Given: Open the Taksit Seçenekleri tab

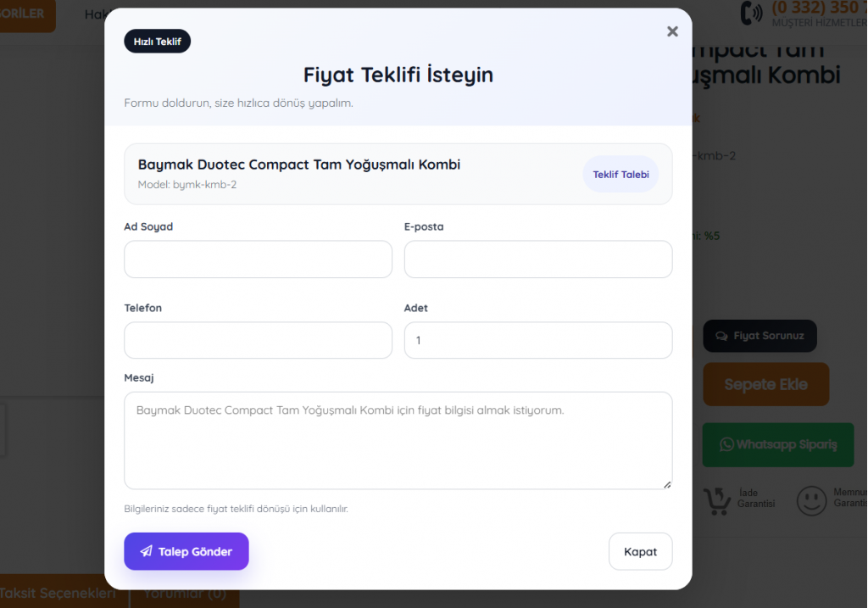Looking at the screenshot, I should tap(59, 594).
